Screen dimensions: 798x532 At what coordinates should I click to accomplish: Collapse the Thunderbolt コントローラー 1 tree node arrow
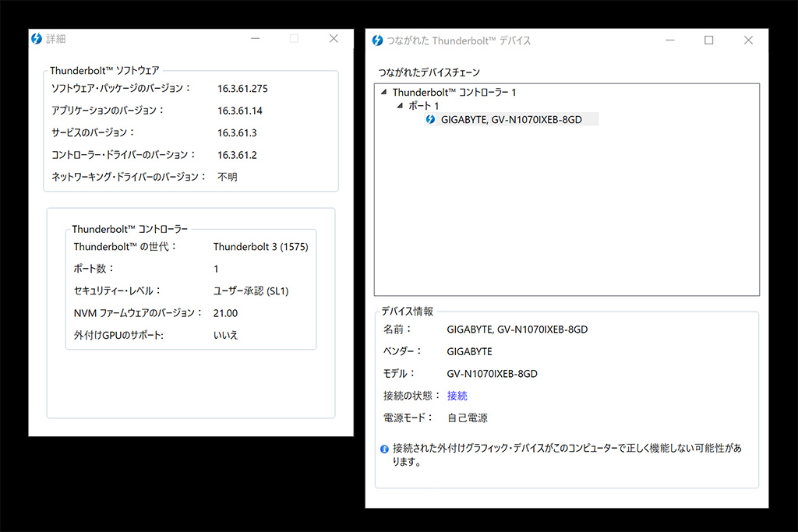(x=383, y=93)
